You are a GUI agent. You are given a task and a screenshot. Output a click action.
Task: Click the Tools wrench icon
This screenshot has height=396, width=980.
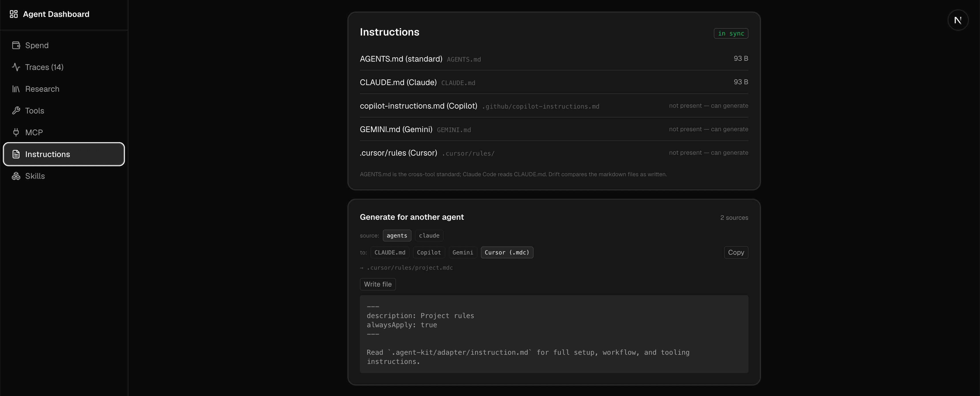point(16,111)
